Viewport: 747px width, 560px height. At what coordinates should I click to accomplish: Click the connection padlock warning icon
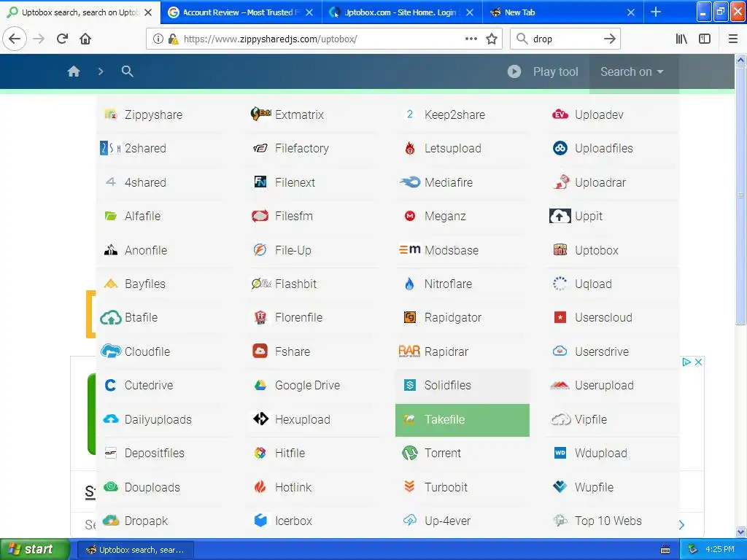coord(174,39)
